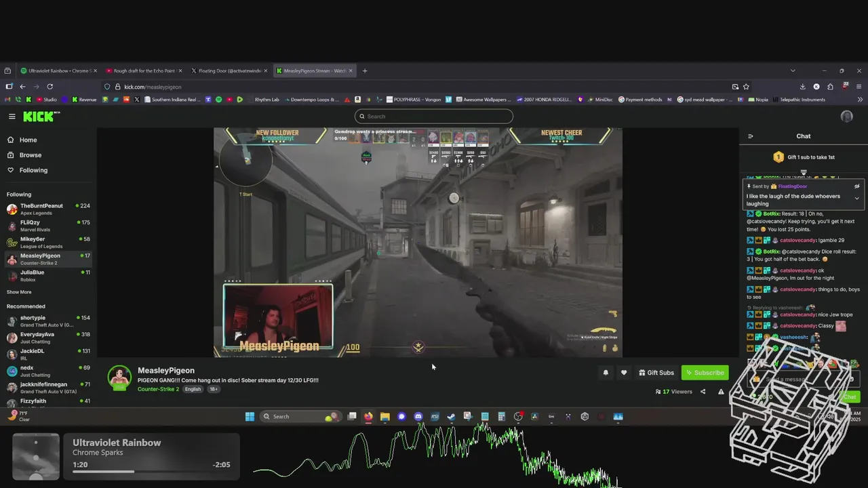Open File Explorer from the taskbar
The height and width of the screenshot is (488, 868).
[x=384, y=416]
